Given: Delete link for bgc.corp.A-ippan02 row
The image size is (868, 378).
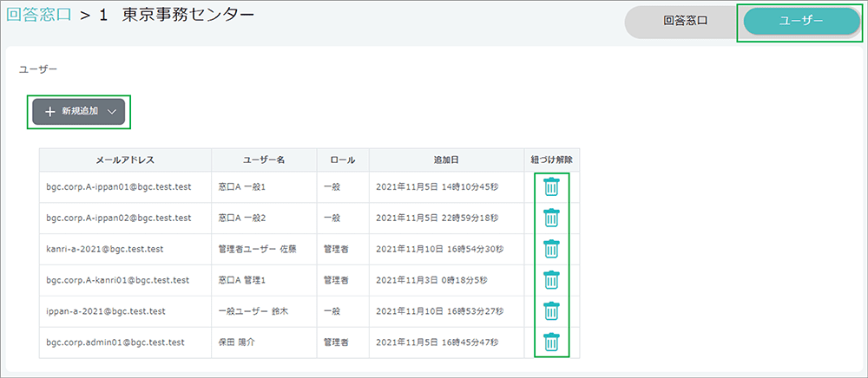Looking at the screenshot, I should (x=551, y=218).
